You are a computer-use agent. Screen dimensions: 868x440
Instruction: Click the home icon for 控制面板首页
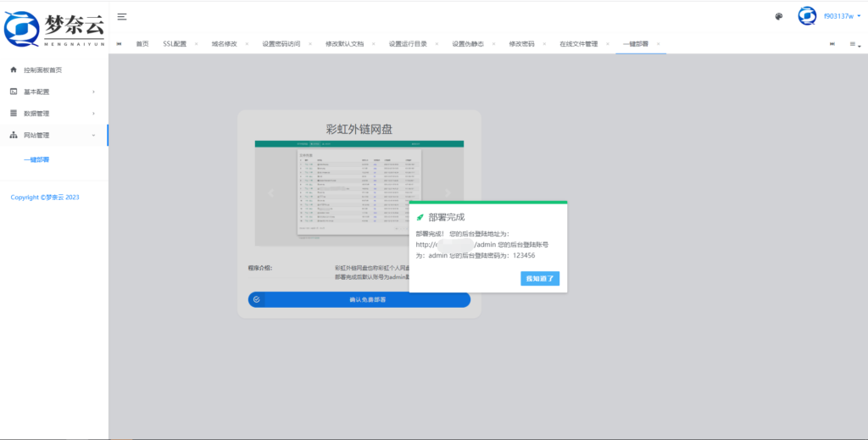tap(14, 70)
